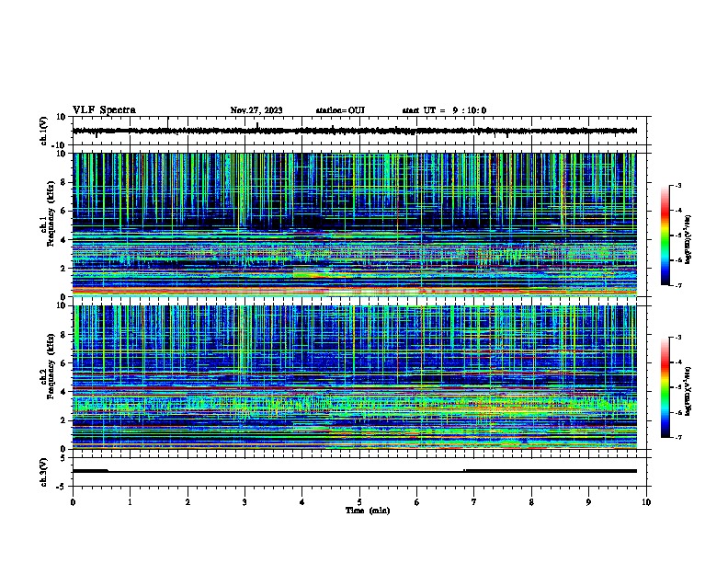728x563 pixels.
Task: Click the "6" kHz tick of ch.2 spectrogram
Action: click(x=64, y=362)
